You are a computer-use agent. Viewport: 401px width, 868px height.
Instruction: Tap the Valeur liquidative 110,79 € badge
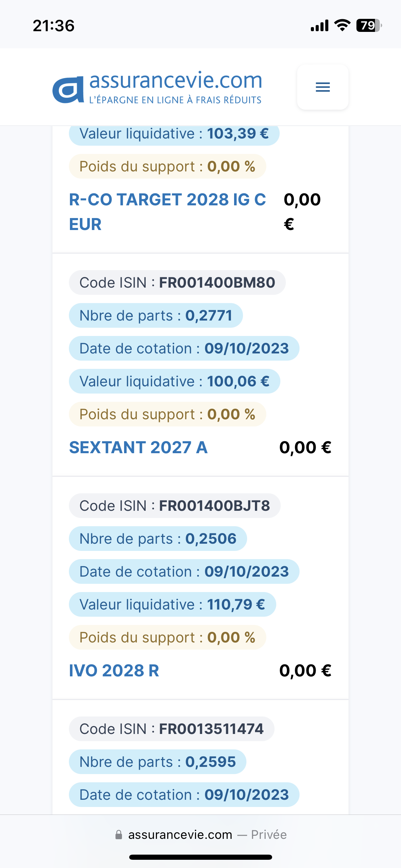click(172, 604)
